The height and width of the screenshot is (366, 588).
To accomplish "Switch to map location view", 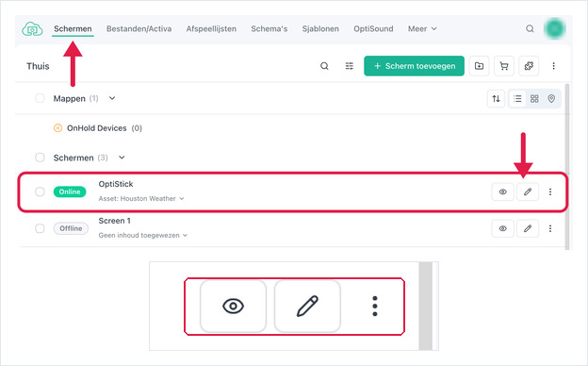I will coord(551,99).
